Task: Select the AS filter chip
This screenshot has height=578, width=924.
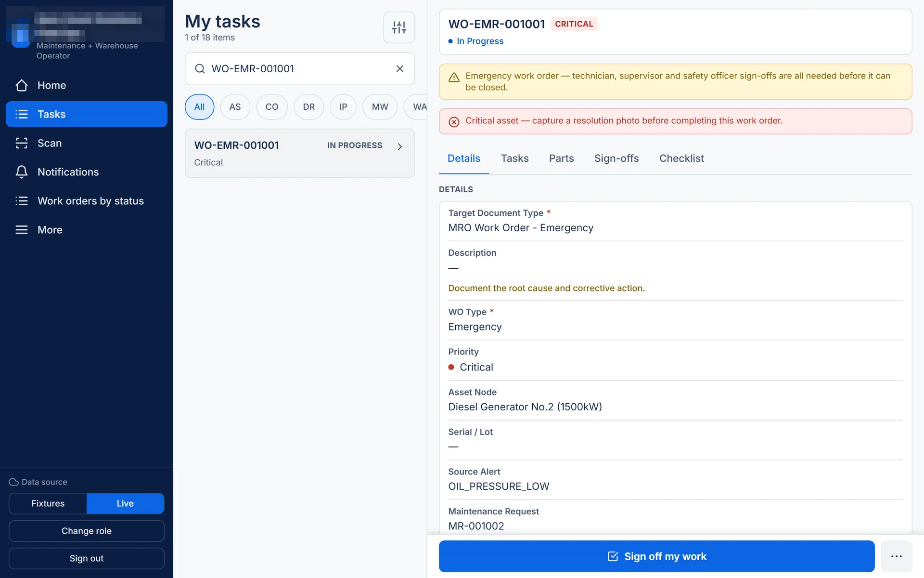Action: click(x=235, y=107)
